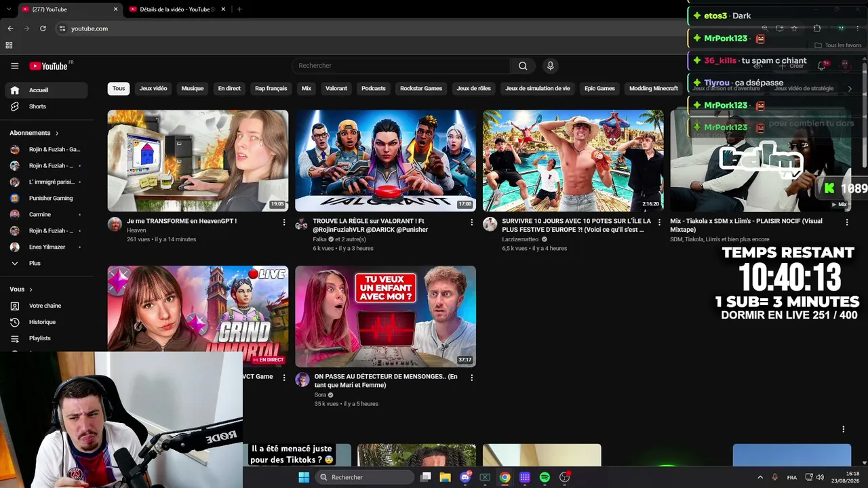The height and width of the screenshot is (488, 868).
Task: Select Jeux de simulation de vie chip
Action: [x=538, y=88]
